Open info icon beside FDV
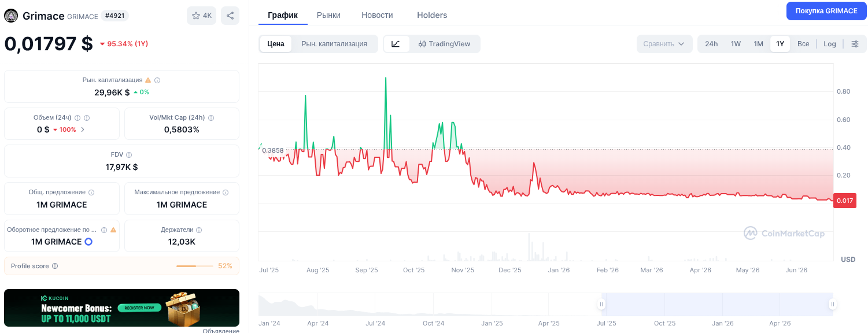868x333 pixels. (x=129, y=155)
